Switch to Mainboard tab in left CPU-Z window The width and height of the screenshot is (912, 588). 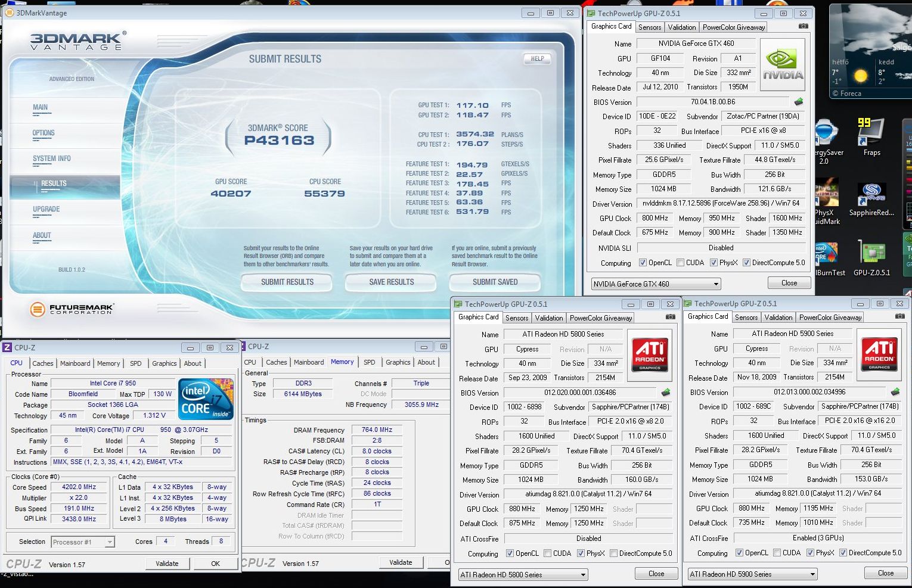75,363
